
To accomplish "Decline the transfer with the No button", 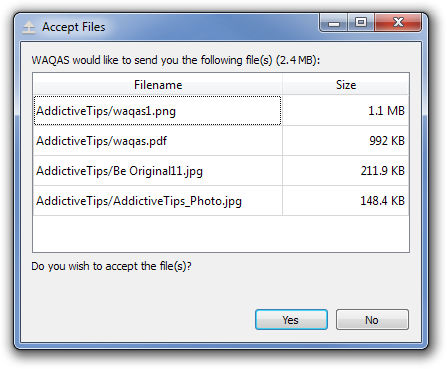I will click(x=372, y=319).
